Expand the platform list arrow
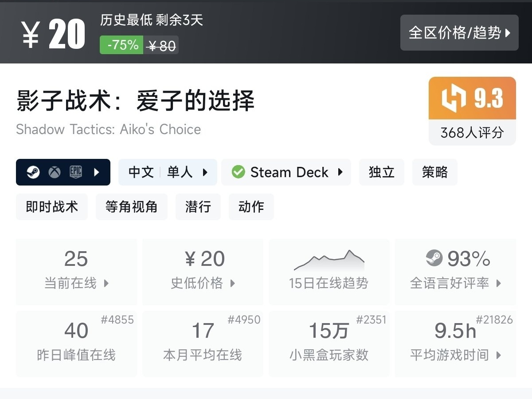The width and height of the screenshot is (532, 399). click(97, 172)
